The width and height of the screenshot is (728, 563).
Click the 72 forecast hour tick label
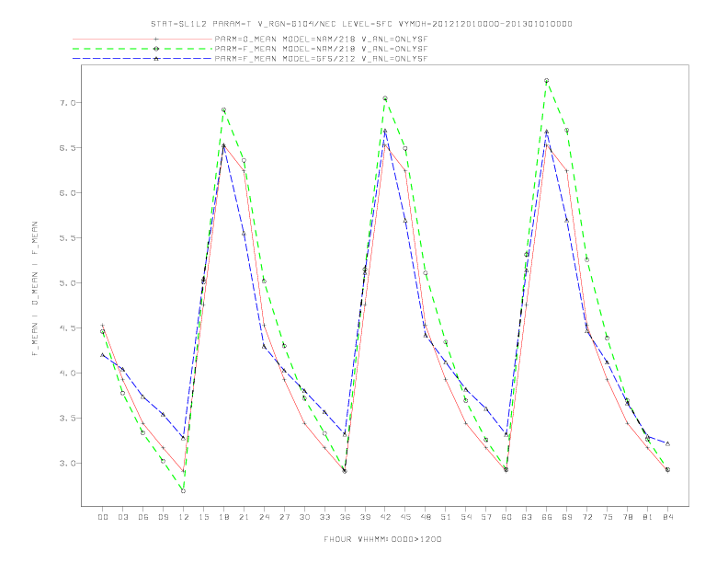586,517
